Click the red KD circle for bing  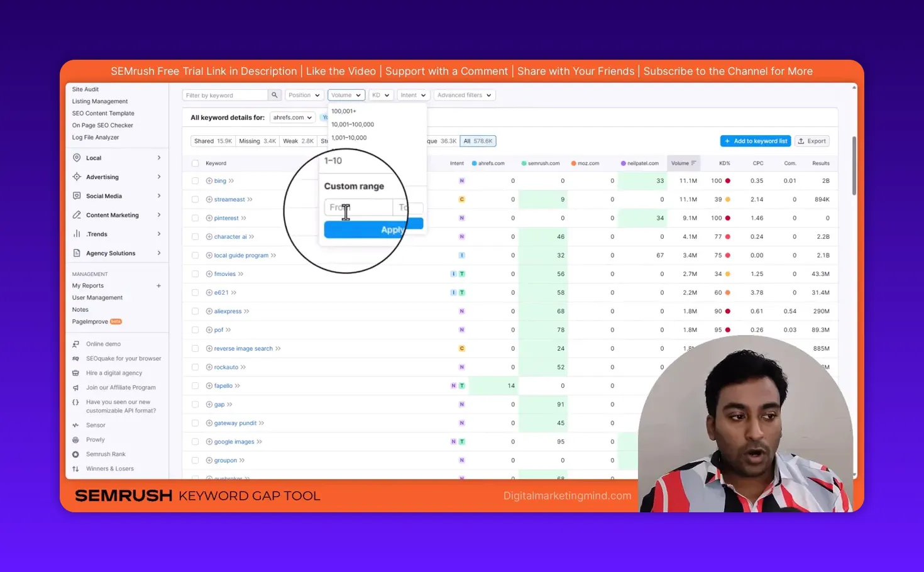coord(728,180)
